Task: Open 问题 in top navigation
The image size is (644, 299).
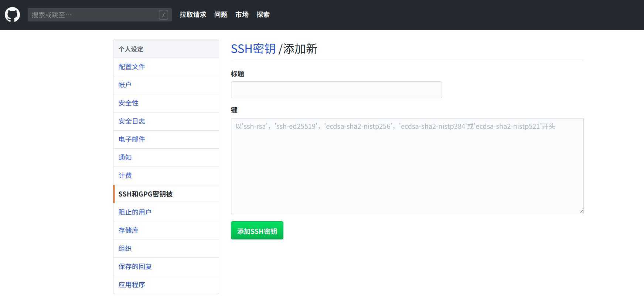Action: pos(221,15)
